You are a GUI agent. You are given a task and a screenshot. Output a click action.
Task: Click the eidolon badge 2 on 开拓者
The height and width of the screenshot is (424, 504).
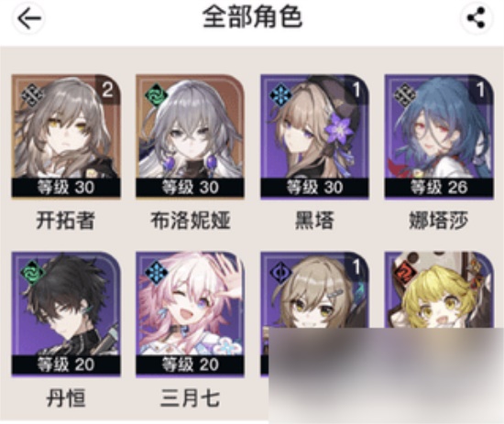108,90
